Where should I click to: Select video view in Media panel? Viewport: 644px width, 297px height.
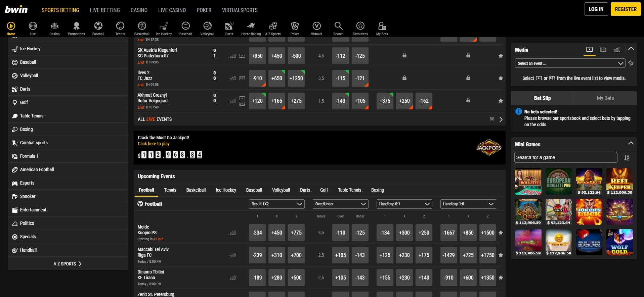click(x=589, y=49)
